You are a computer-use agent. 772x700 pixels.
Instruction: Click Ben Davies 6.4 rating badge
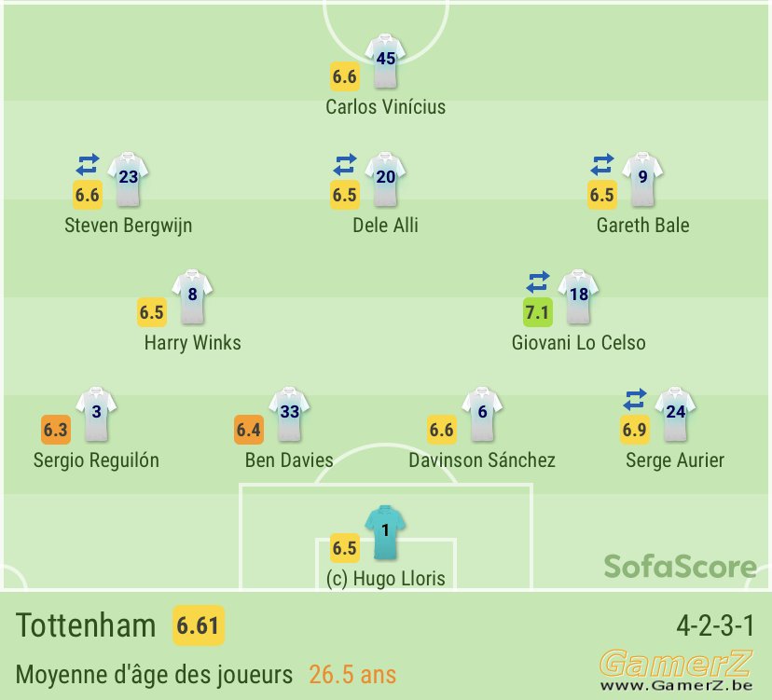[249, 430]
